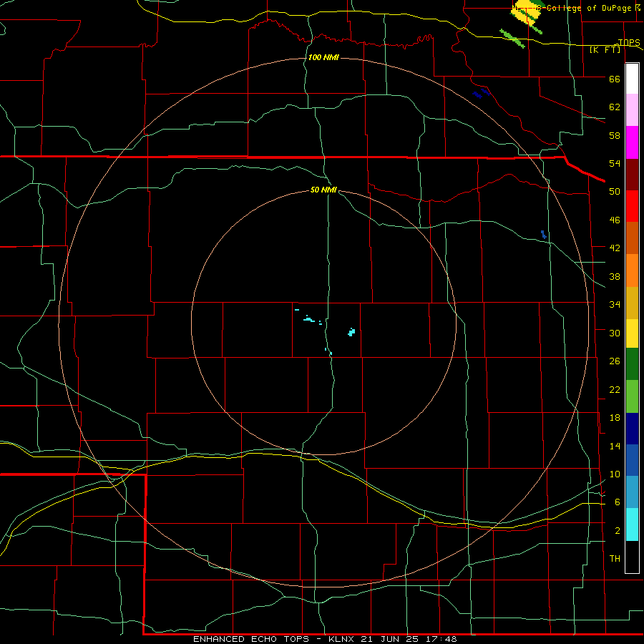Screen dimensions: 644x644
Task: Click the [K FT] units label
Action: coord(605,49)
